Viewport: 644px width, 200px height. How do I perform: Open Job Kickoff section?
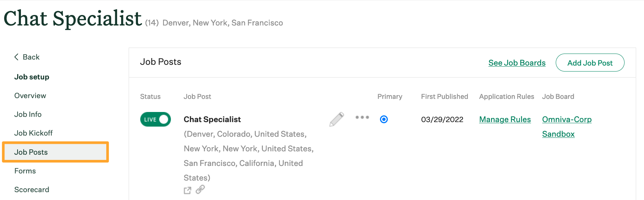pos(33,133)
